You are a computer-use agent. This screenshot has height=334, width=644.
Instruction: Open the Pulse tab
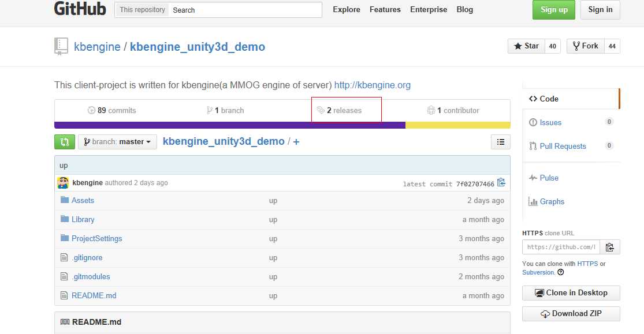coord(549,178)
